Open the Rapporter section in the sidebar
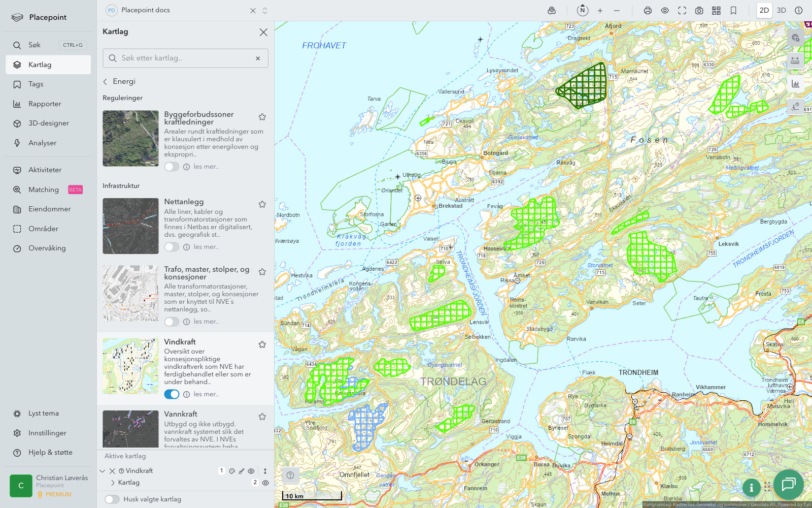 pos(45,104)
